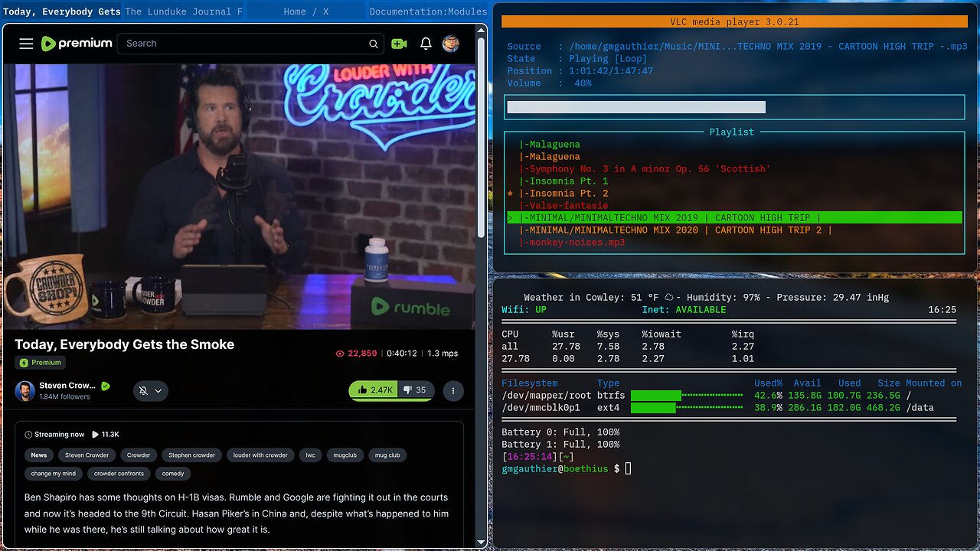Screen dimensions: 980x551
Task: Dislike the video with thumbs down
Action: click(416, 390)
